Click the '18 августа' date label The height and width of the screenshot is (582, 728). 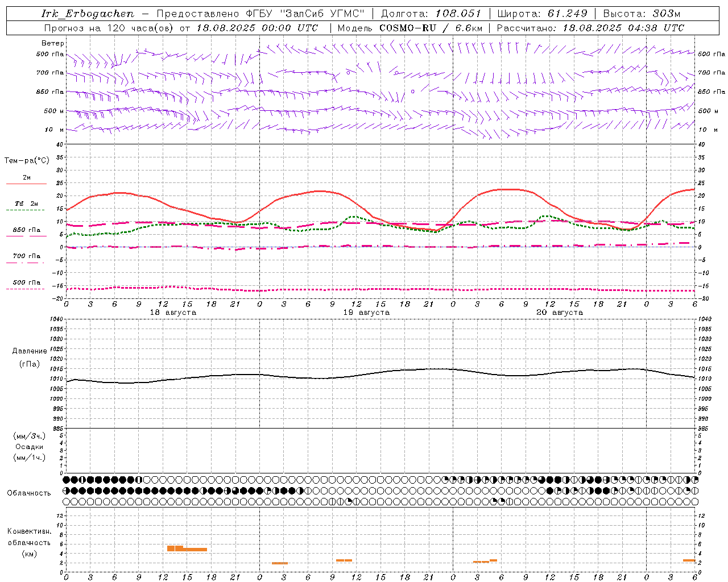point(173,313)
